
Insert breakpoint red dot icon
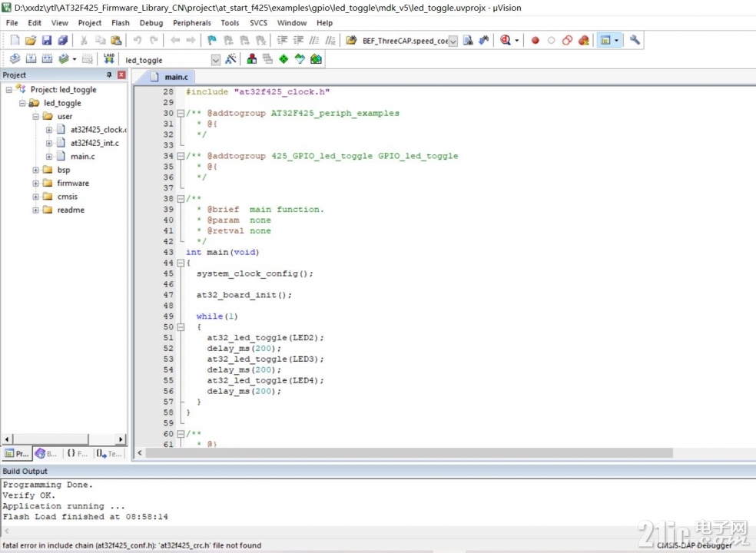pos(535,41)
